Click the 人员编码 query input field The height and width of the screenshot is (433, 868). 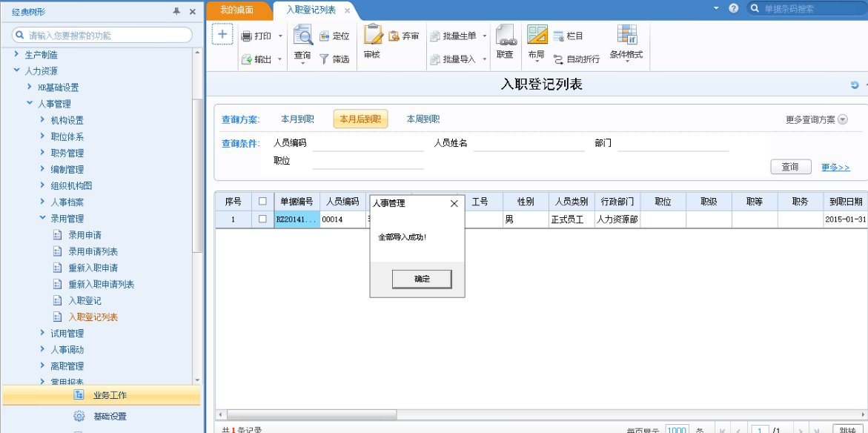click(x=368, y=143)
